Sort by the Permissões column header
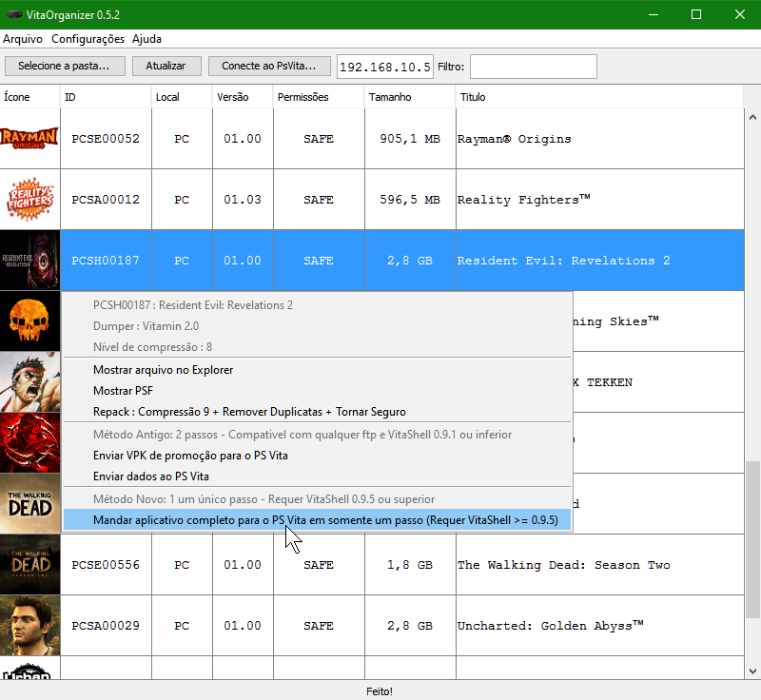The width and height of the screenshot is (761, 700). 319,97
